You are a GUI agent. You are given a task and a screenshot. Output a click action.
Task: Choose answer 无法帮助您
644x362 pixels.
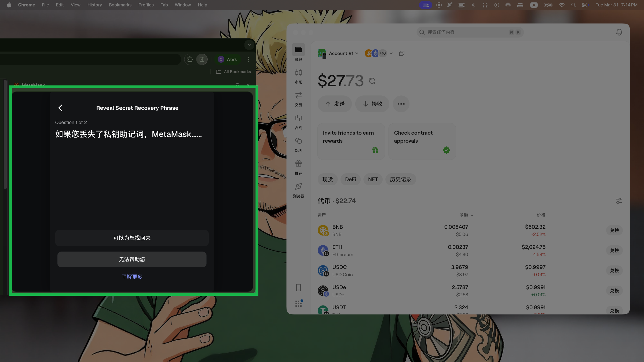coord(132,259)
